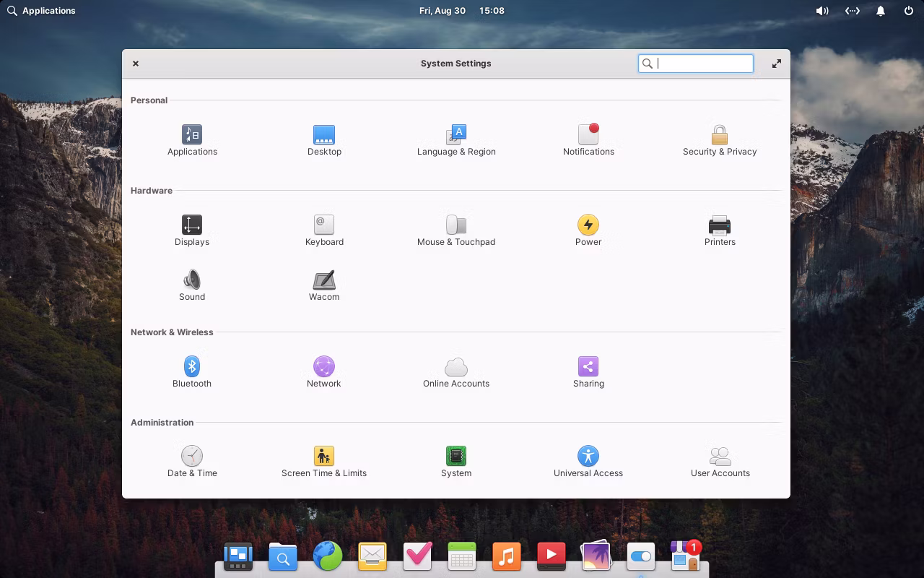Open Displays settings
The height and width of the screenshot is (578, 924).
192,230
